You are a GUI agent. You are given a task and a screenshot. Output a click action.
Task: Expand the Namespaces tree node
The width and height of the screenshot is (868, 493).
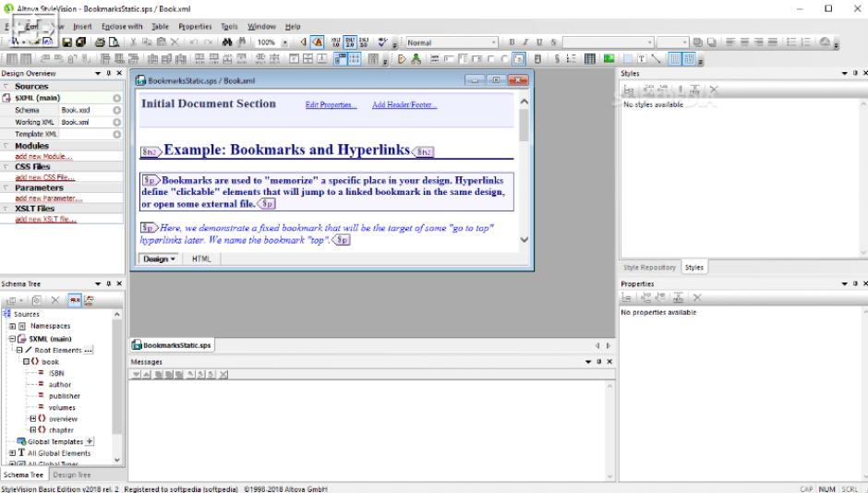[x=12, y=327]
